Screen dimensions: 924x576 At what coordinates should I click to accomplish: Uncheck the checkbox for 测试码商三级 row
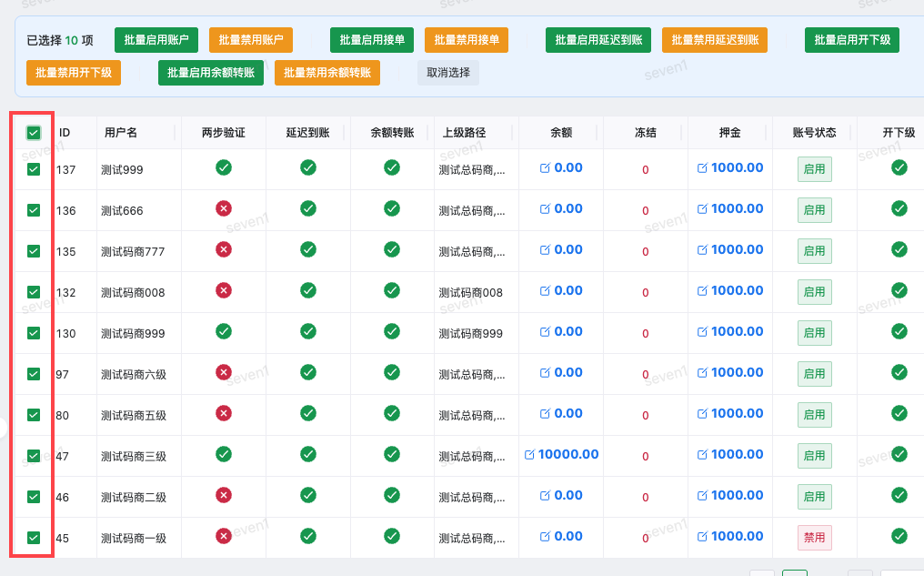coord(34,456)
